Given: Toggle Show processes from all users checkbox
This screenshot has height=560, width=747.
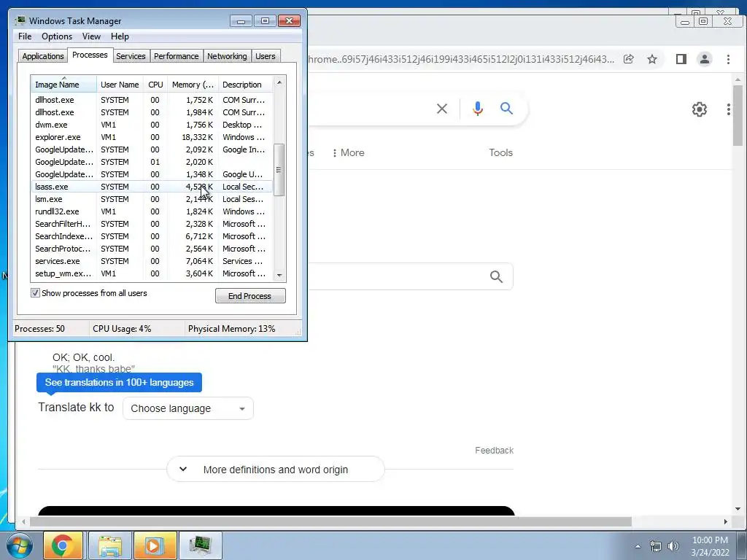Looking at the screenshot, I should tap(35, 293).
